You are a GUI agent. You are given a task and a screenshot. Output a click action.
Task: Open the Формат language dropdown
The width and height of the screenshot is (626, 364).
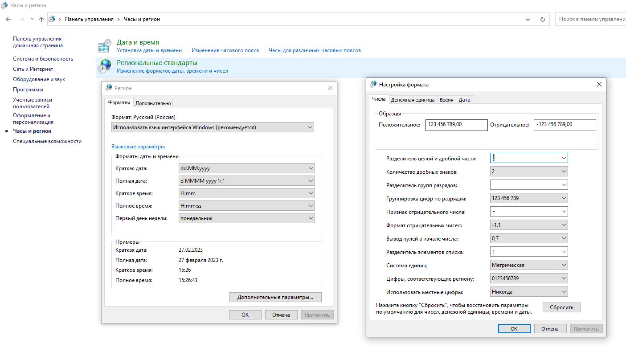click(213, 127)
